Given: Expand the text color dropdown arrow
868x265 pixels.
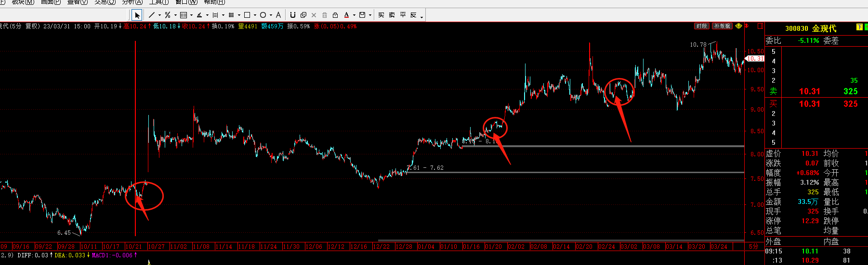Looking at the screenshot, I should [354, 15].
